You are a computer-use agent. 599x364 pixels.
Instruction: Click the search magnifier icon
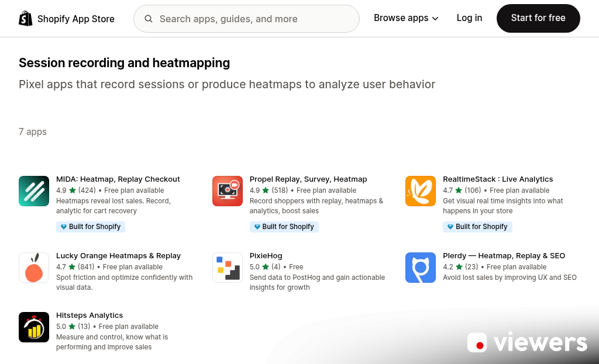coord(149,18)
